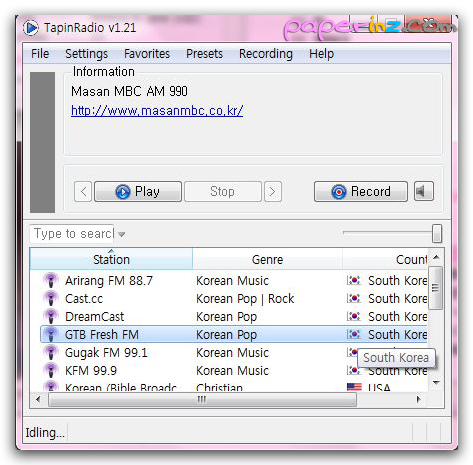The image size is (473, 465).
Task: Click the South Korea flag in GTB Fresh FM row
Action: [353, 334]
